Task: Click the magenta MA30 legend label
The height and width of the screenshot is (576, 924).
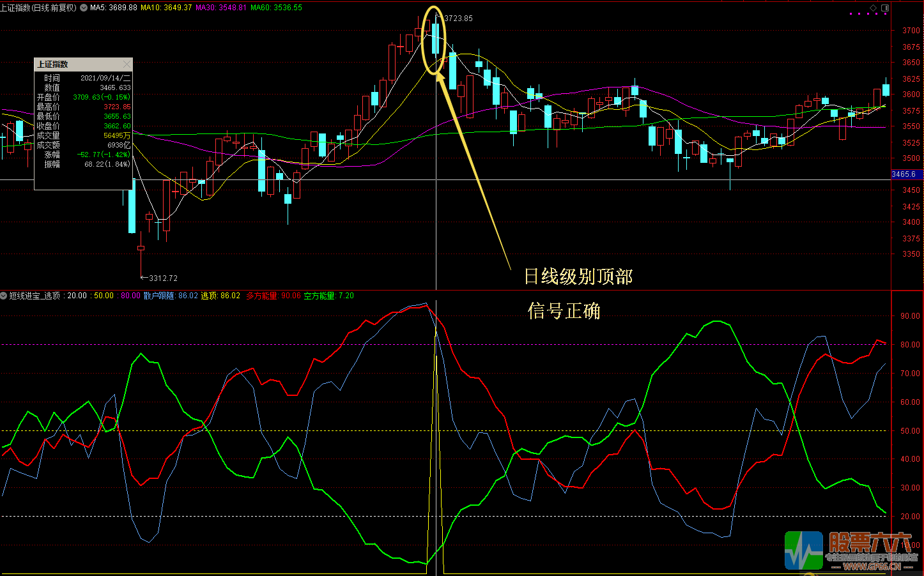Action: coord(221,8)
